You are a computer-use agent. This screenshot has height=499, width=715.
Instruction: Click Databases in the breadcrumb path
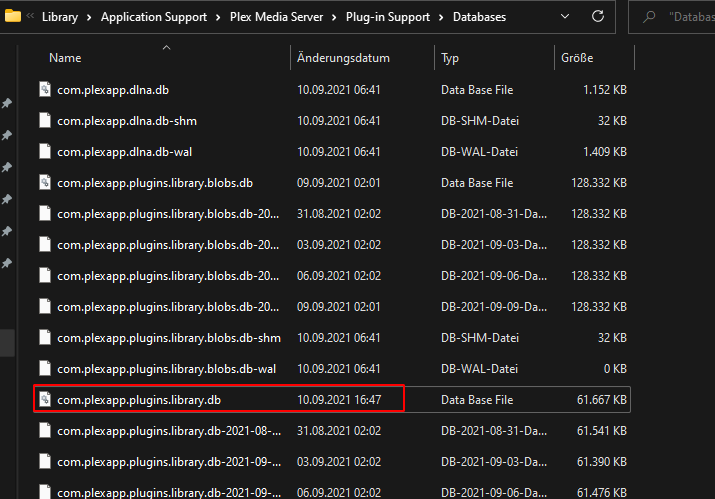coord(479,17)
